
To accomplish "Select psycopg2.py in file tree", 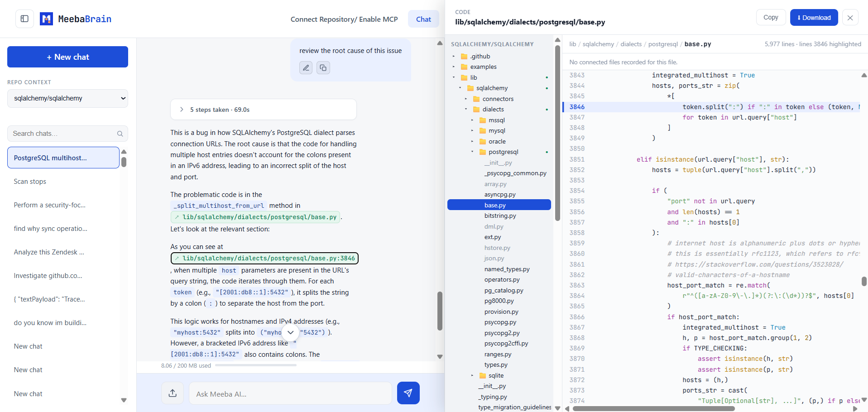I will [x=502, y=333].
